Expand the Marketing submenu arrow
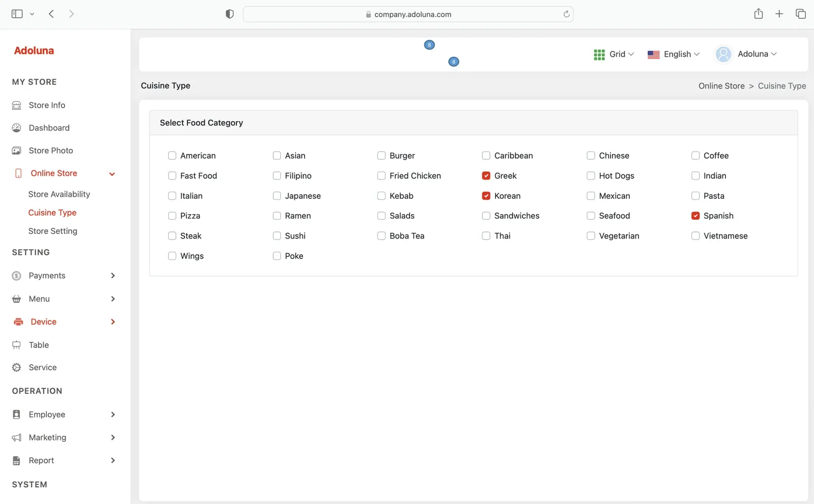 pyautogui.click(x=113, y=437)
